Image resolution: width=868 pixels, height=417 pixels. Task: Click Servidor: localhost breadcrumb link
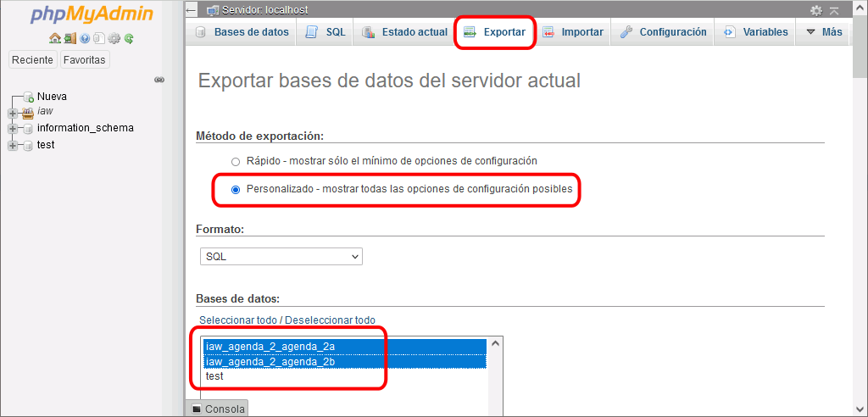[x=265, y=10]
